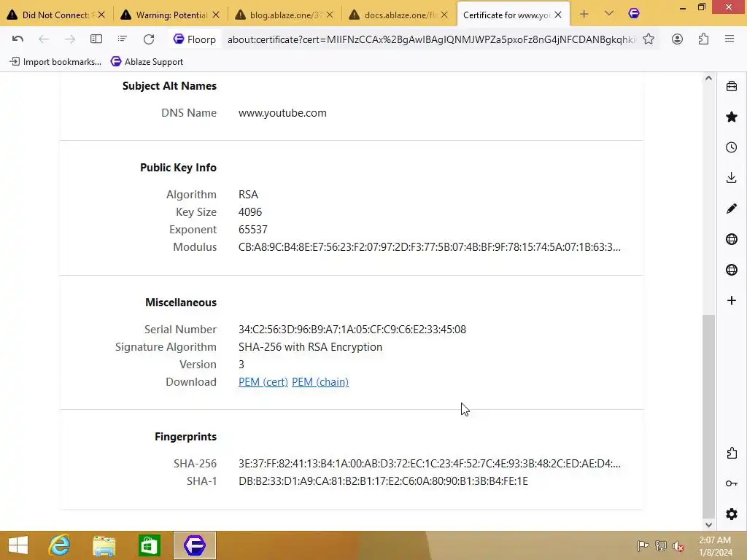747x560 pixels.
Task: Open second globe web panel
Action: [x=732, y=270]
